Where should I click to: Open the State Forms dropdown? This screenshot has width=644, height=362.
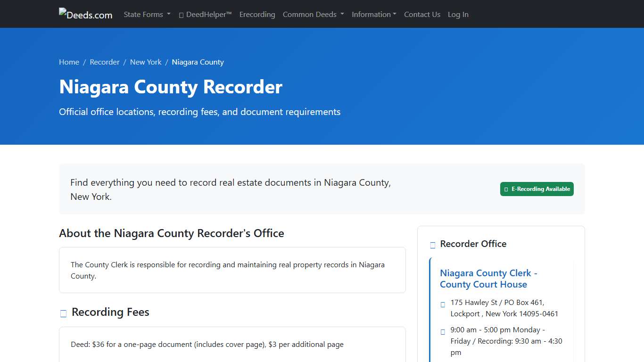147,14
